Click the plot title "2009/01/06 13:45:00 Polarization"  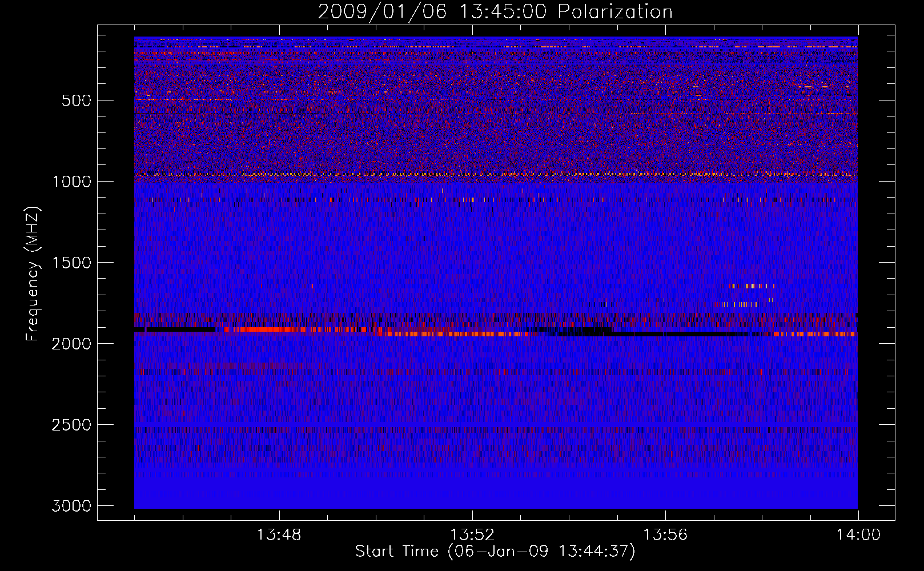coord(495,12)
